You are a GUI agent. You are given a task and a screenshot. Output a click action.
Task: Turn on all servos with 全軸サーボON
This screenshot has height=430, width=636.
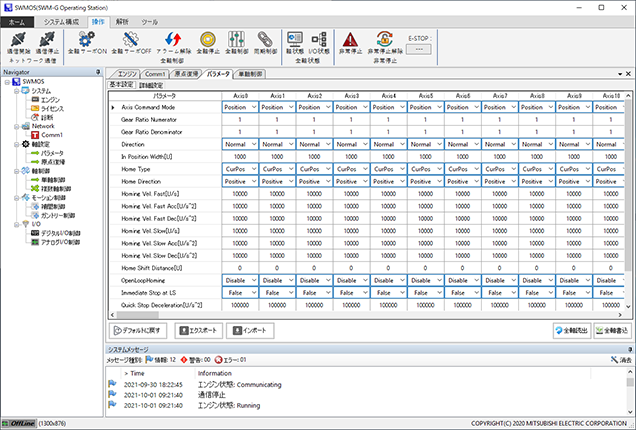click(87, 40)
